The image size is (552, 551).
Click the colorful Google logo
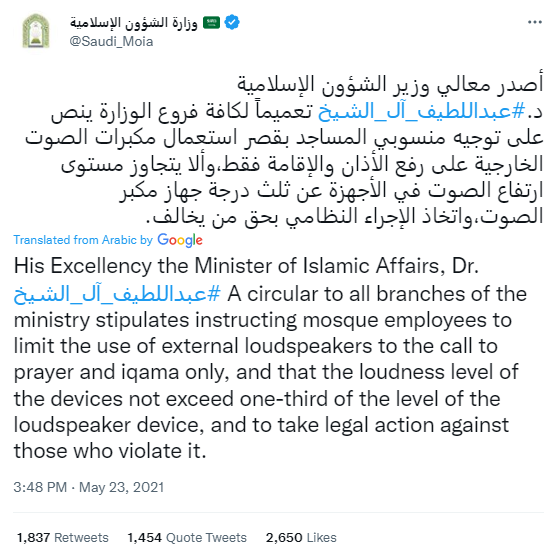tap(180, 240)
